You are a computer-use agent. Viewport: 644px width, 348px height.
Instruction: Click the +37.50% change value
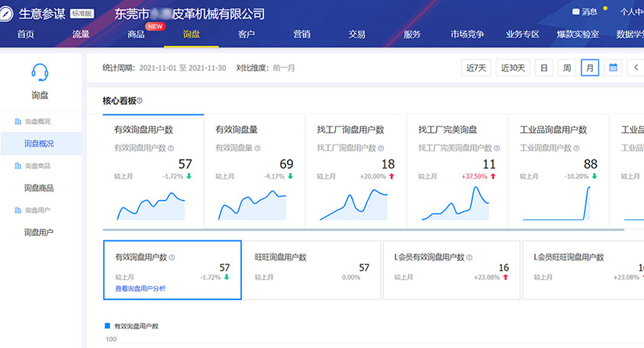tap(474, 176)
